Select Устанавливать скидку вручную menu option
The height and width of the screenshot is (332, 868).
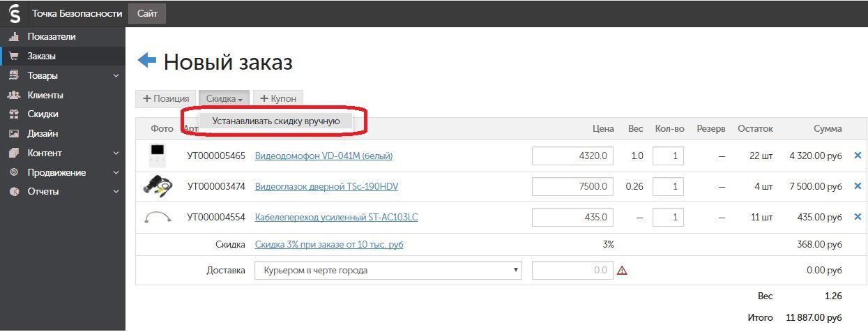pos(276,121)
